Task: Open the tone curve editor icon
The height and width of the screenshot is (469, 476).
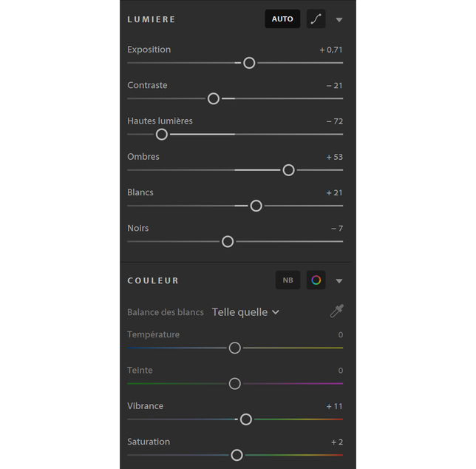Action: click(x=316, y=18)
